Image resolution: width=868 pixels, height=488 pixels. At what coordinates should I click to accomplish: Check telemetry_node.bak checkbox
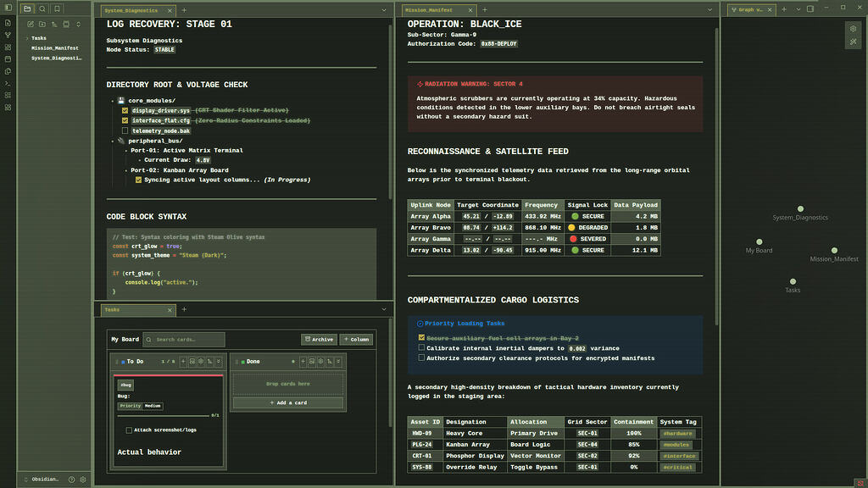tap(125, 131)
